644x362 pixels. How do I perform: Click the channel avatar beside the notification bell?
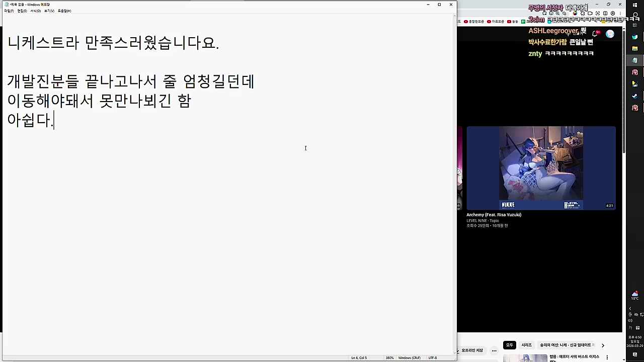(609, 33)
